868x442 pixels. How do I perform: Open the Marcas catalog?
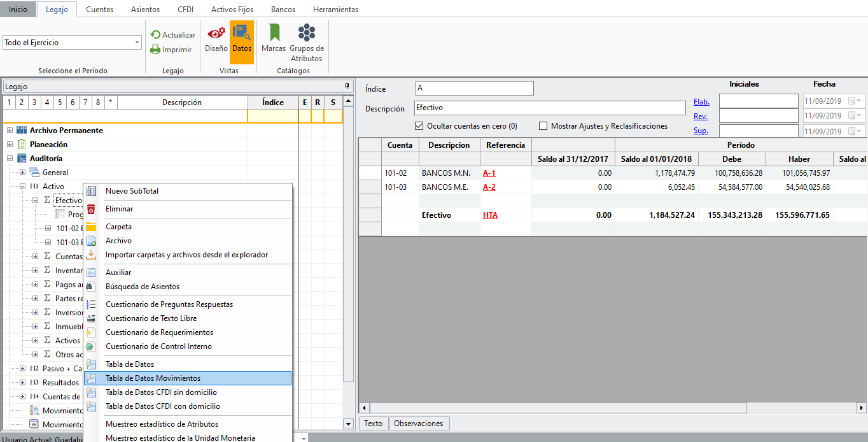274,33
